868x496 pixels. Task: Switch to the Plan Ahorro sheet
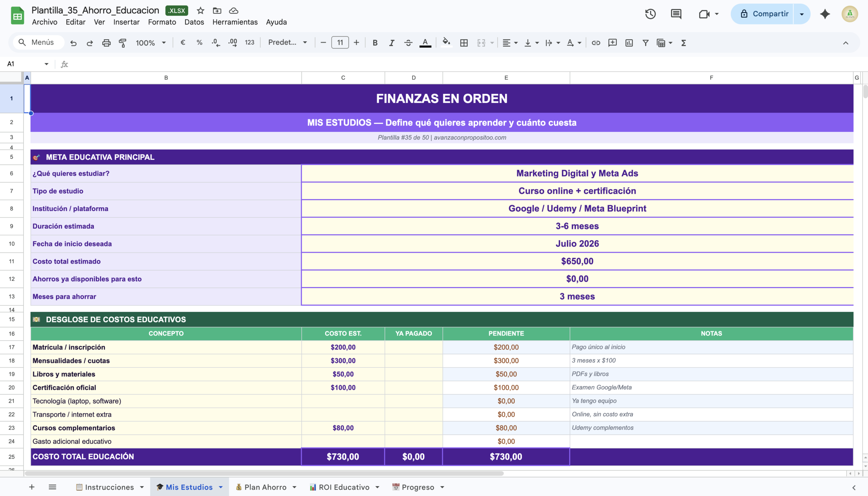tap(265, 487)
